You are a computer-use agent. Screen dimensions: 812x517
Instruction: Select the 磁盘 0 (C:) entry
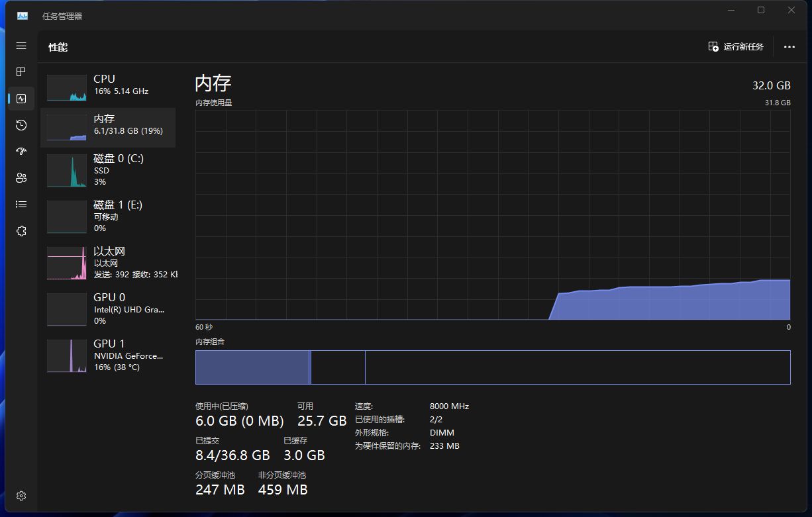tap(108, 170)
